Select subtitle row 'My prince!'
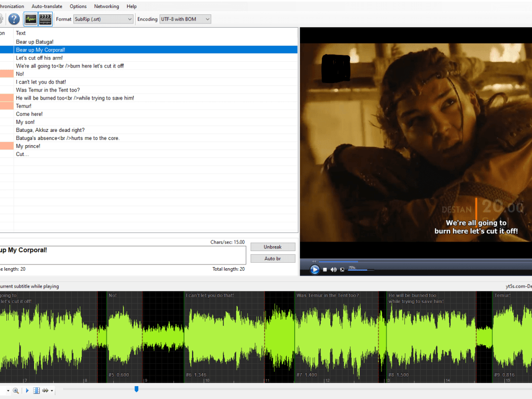This screenshot has height=399, width=532. pyautogui.click(x=148, y=146)
